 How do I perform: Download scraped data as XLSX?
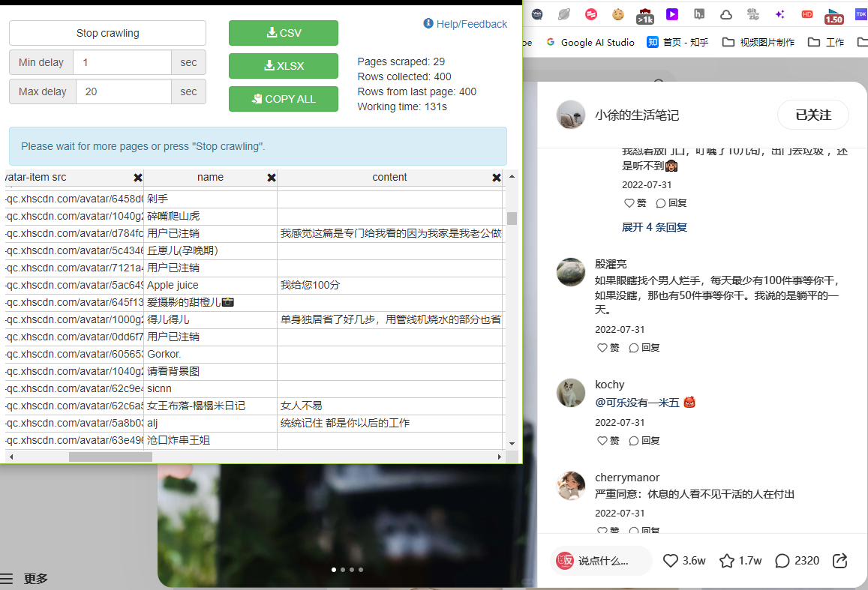click(x=284, y=66)
